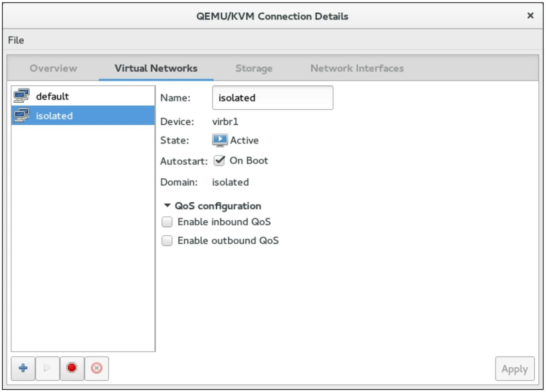
Task: Enable inbound QoS checkbox
Action: [x=167, y=222]
